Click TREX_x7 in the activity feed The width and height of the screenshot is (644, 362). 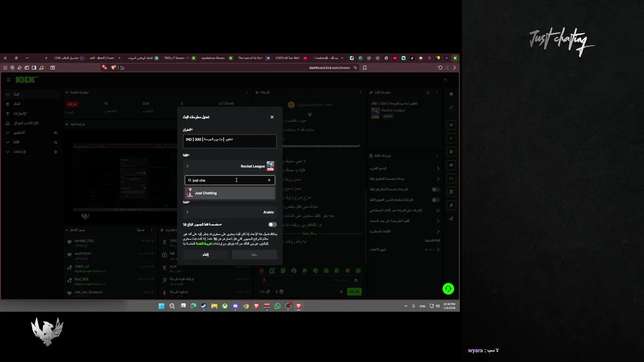click(82, 266)
